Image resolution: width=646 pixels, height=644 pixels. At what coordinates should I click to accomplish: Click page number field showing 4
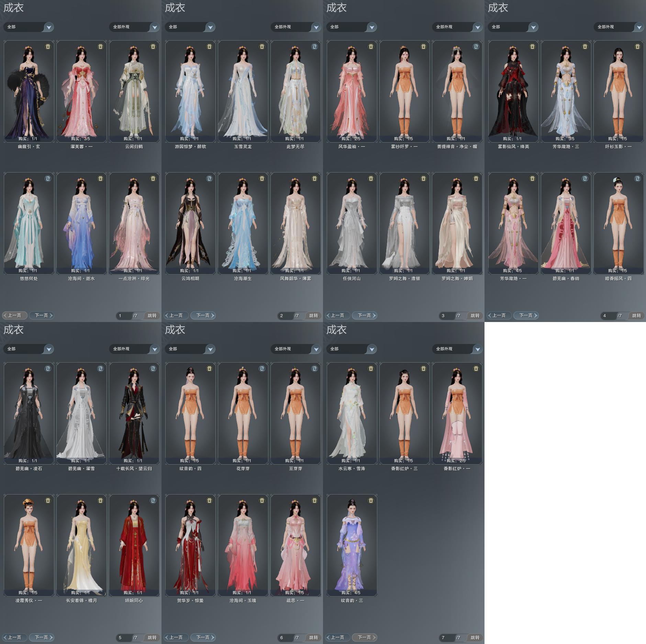click(609, 315)
